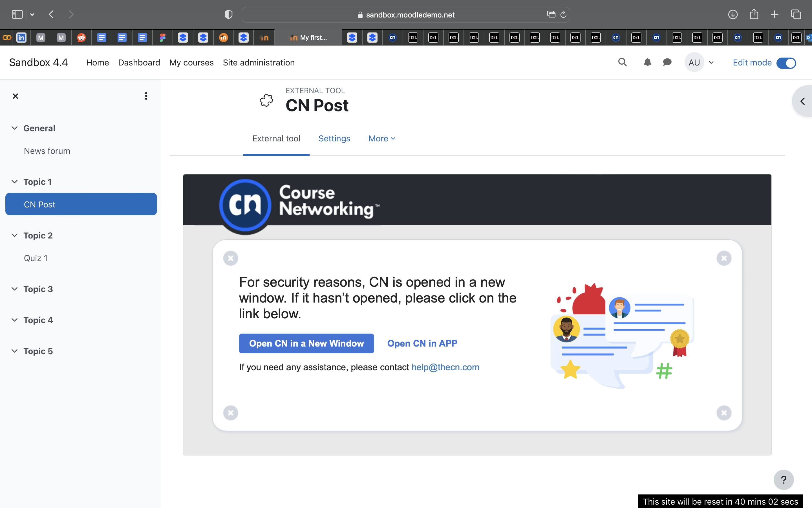Click the Safari share icon

tap(754, 14)
